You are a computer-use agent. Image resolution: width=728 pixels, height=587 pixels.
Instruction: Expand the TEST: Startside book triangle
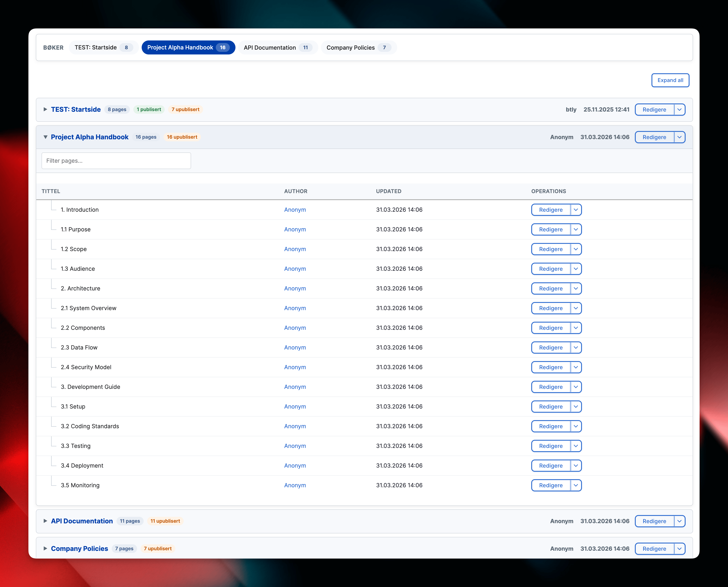(45, 110)
